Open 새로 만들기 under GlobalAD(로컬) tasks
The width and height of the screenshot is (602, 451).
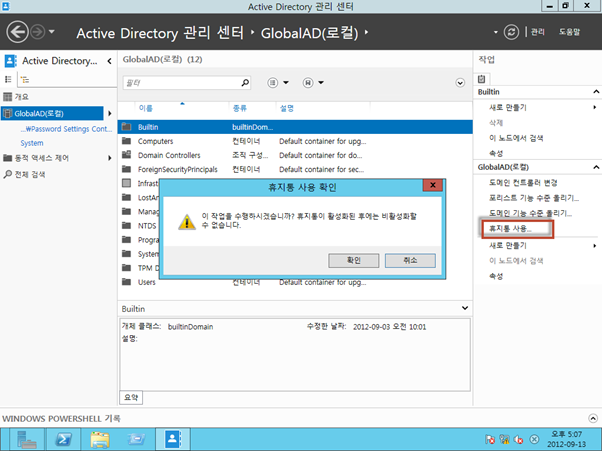pos(508,246)
